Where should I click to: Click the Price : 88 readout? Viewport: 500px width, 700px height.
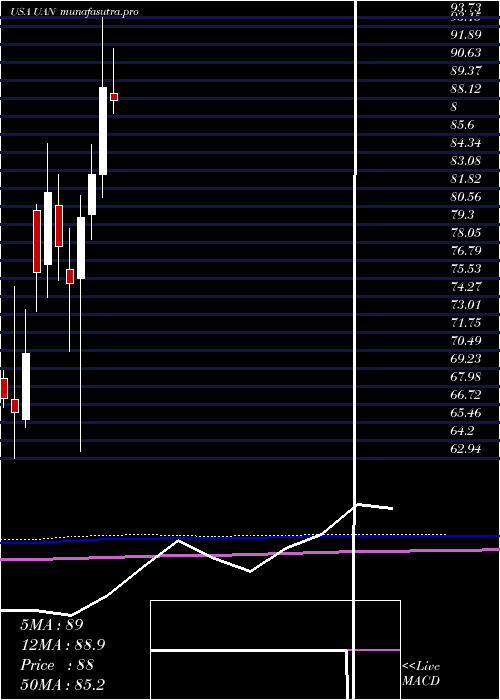[57, 665]
